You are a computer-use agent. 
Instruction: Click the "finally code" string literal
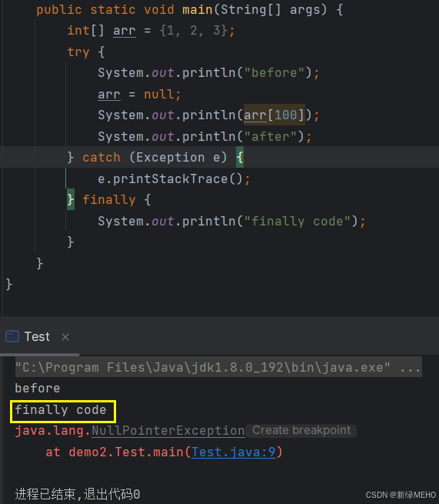[x=298, y=222]
